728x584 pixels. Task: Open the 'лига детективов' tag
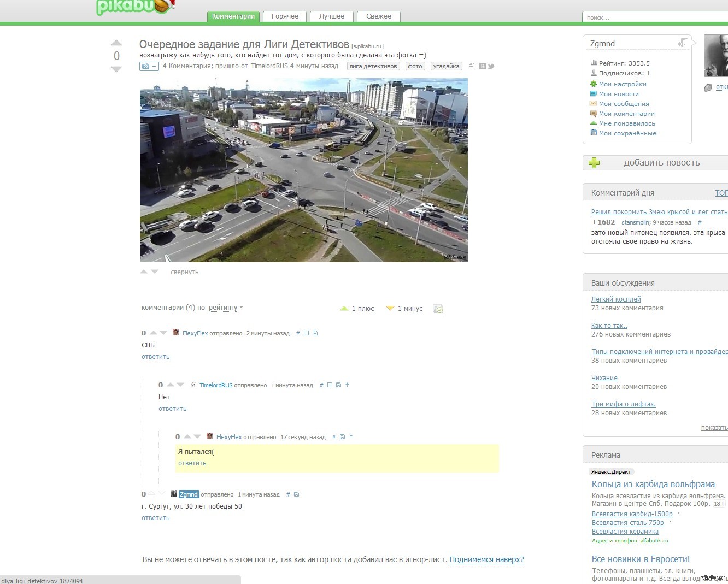pos(373,66)
